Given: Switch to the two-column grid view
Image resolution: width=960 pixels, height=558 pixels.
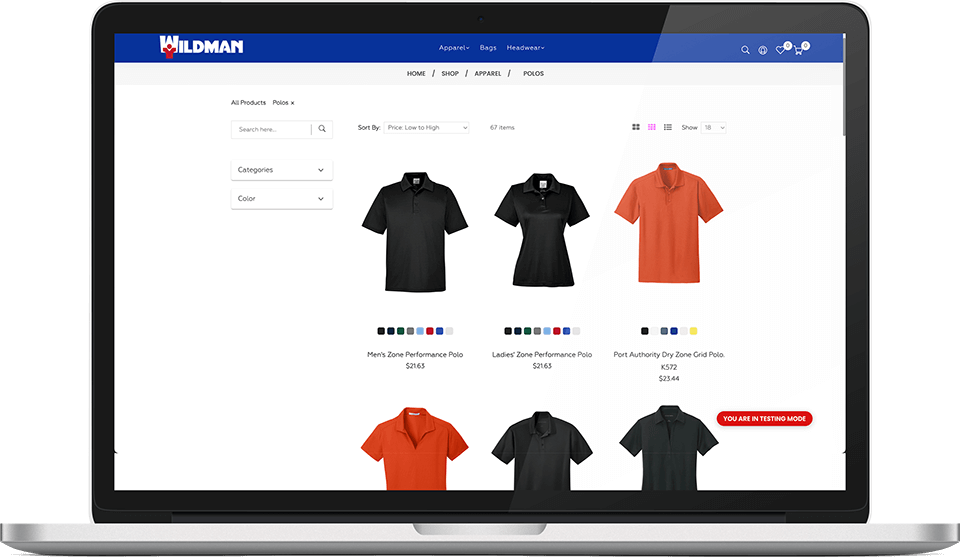Looking at the screenshot, I should 636,128.
